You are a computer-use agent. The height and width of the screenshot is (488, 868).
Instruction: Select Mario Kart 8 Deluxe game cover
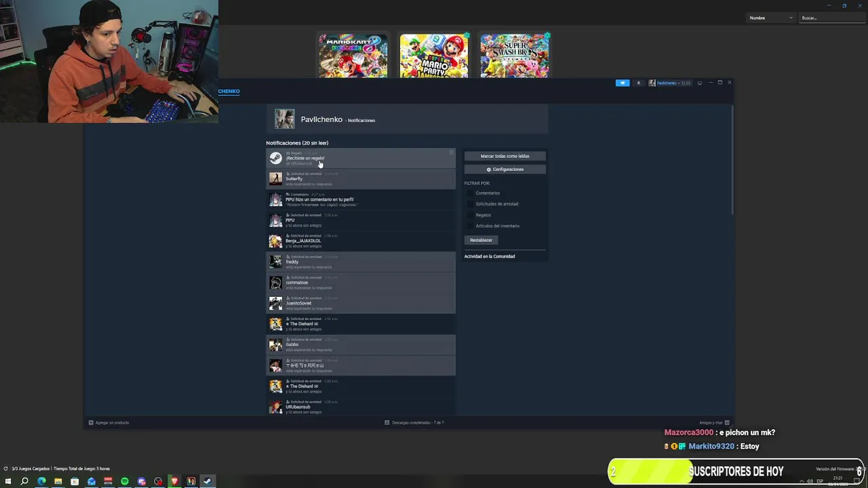point(353,56)
